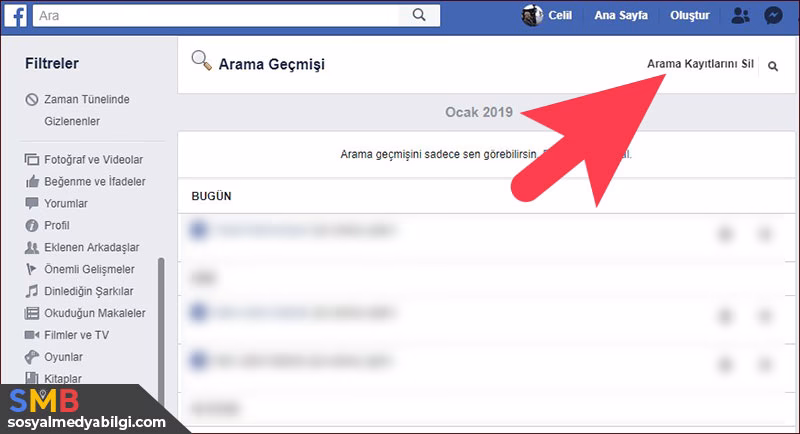Click the Ocak 2019 month header

point(479,112)
